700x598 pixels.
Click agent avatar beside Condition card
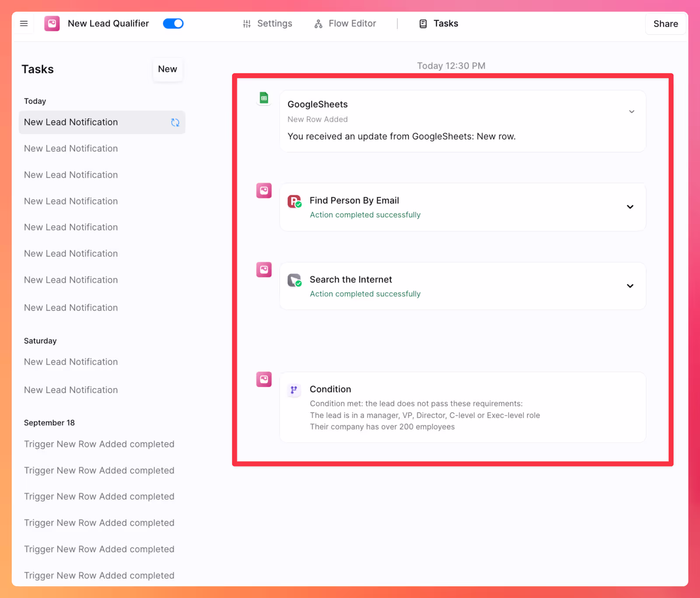[264, 379]
